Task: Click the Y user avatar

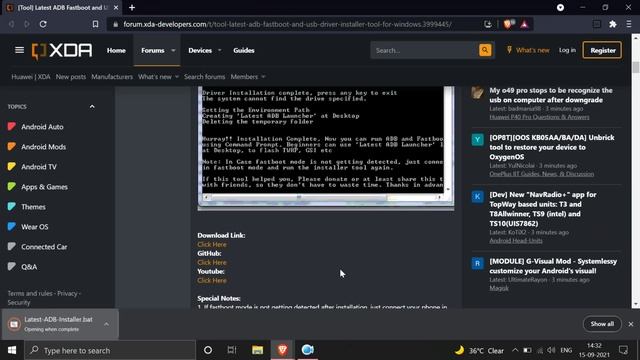Action: pyautogui.click(x=478, y=140)
